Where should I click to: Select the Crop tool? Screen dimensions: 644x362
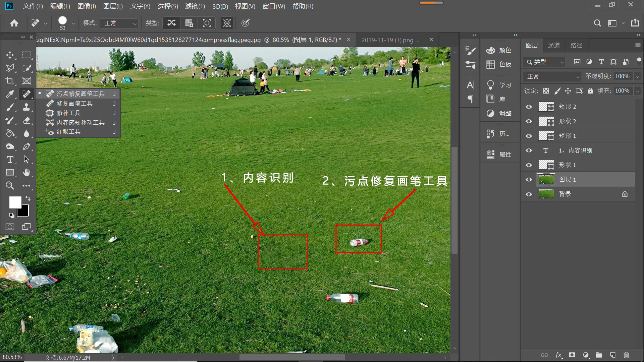tap(10, 81)
